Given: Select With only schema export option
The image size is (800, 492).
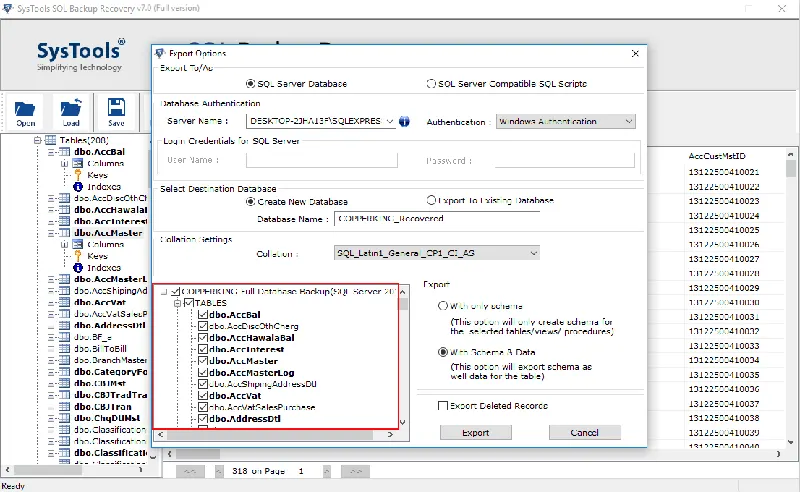Looking at the screenshot, I should (x=443, y=306).
